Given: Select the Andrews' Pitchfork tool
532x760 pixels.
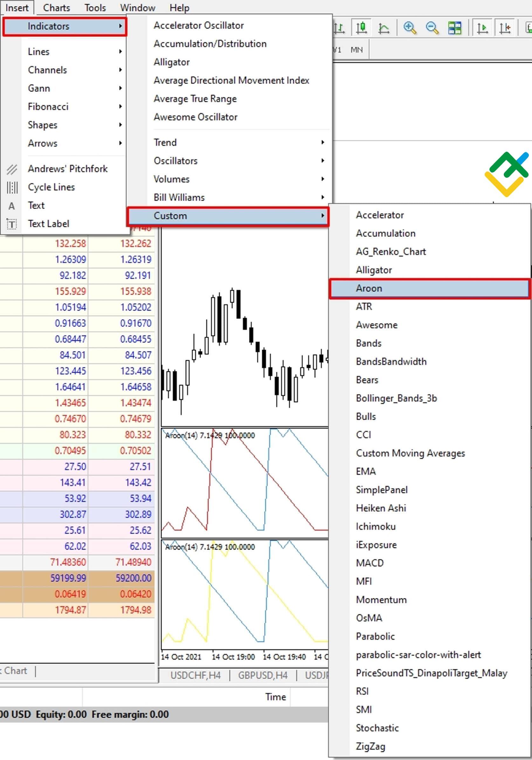Looking at the screenshot, I should click(x=67, y=169).
